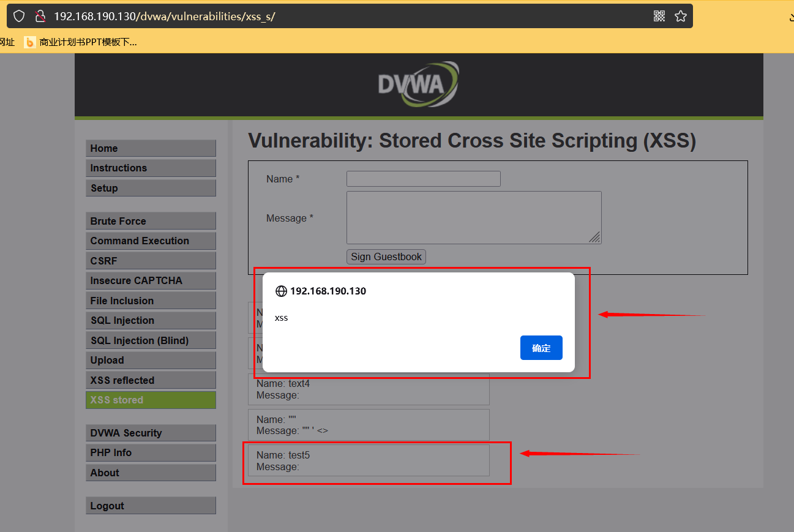This screenshot has height=532, width=794.
Task: Go to Command Execution page
Action: [x=151, y=241]
